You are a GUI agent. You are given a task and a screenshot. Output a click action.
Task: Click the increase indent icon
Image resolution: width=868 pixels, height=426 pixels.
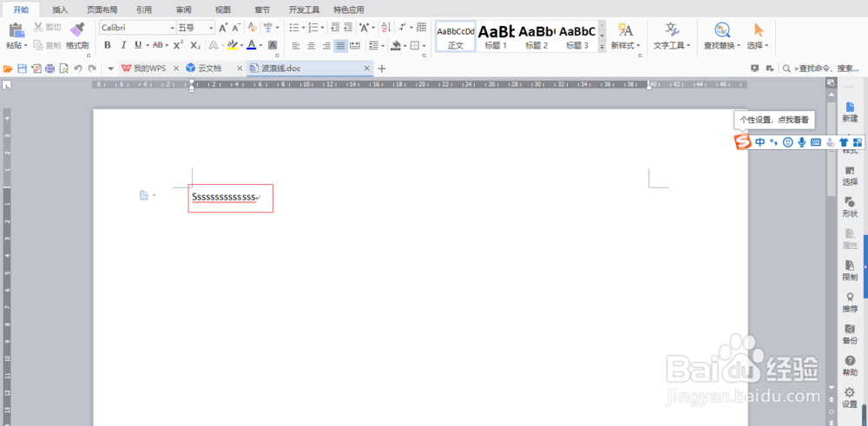click(348, 27)
